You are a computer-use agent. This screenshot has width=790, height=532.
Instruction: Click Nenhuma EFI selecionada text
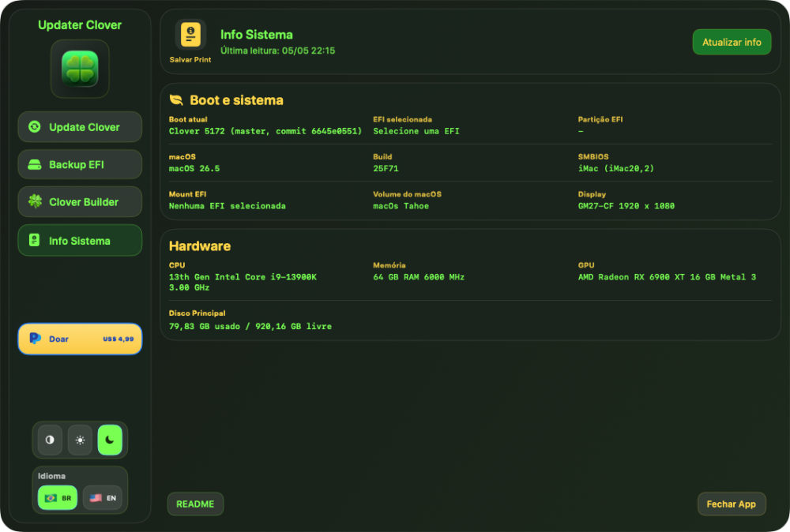click(x=228, y=205)
